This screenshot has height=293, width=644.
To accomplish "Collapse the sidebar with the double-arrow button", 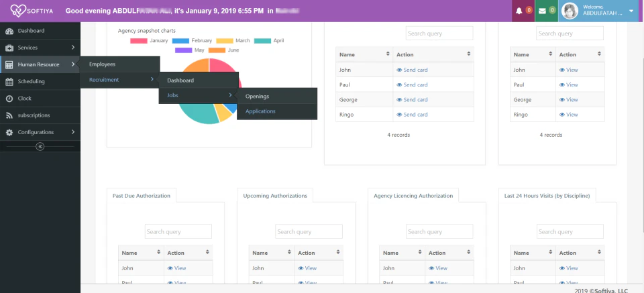I will pyautogui.click(x=40, y=146).
